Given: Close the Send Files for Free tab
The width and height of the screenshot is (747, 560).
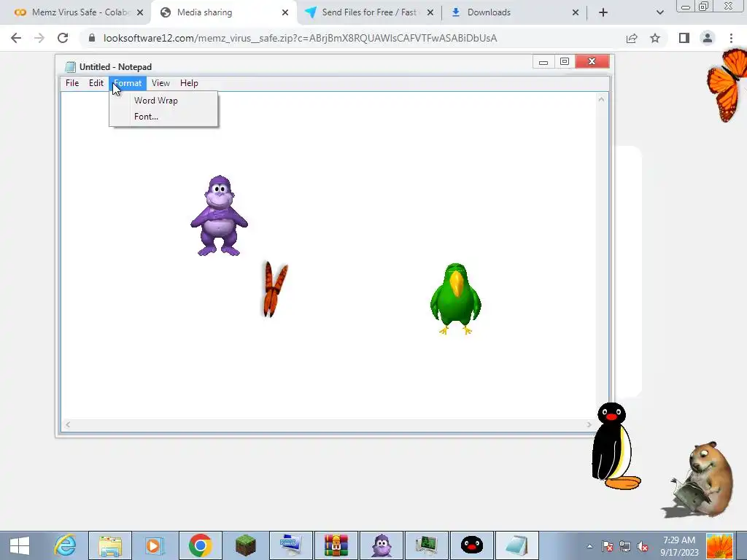Looking at the screenshot, I should (x=430, y=12).
